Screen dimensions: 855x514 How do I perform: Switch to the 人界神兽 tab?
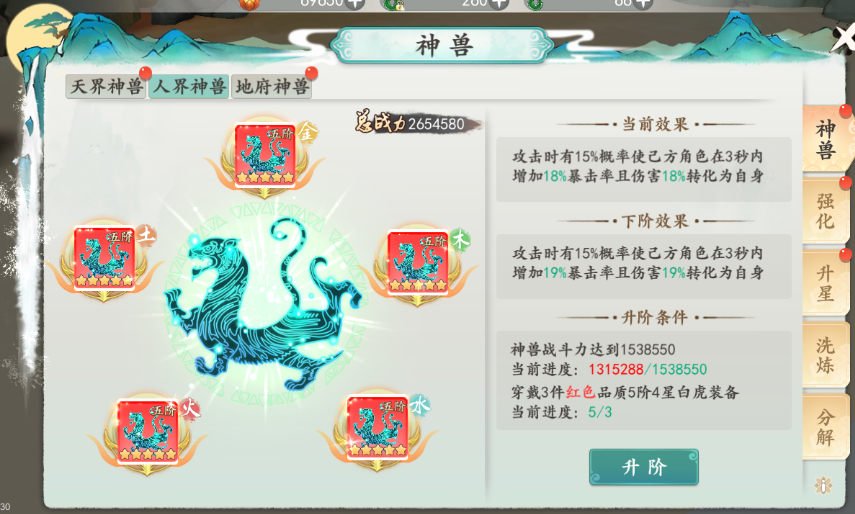coord(189,87)
